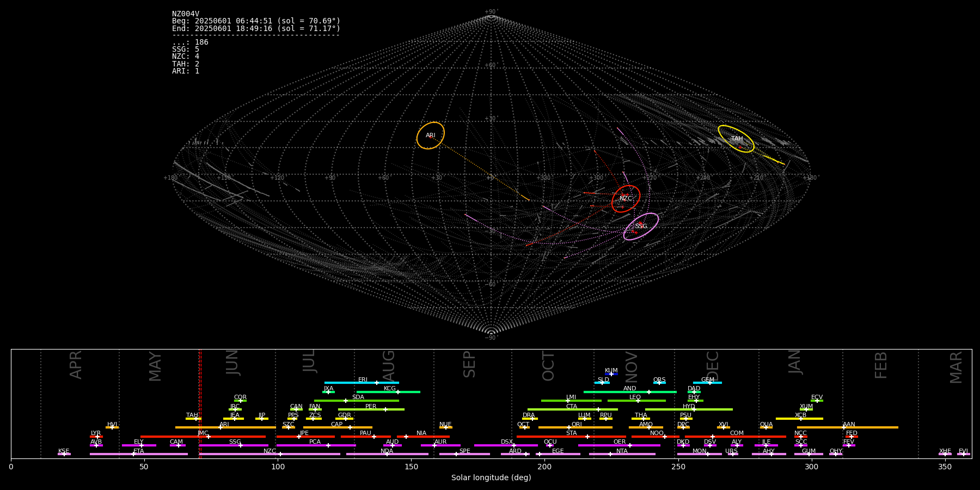Click the +90 declination label at the map top
Viewport: 980px width, 490px height.
point(491,12)
